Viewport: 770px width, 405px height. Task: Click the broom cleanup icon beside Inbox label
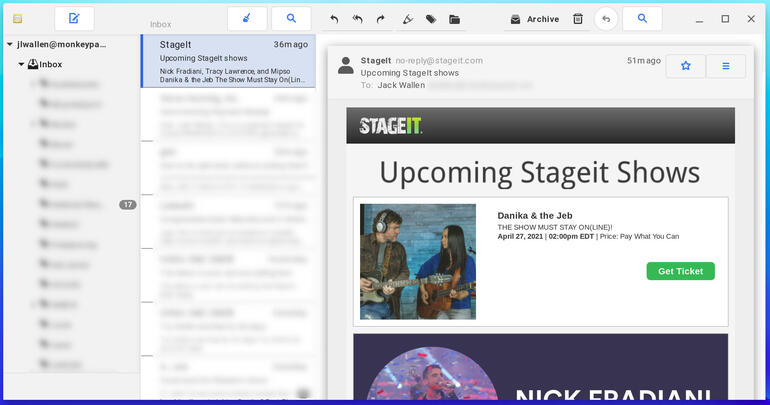[x=247, y=19]
